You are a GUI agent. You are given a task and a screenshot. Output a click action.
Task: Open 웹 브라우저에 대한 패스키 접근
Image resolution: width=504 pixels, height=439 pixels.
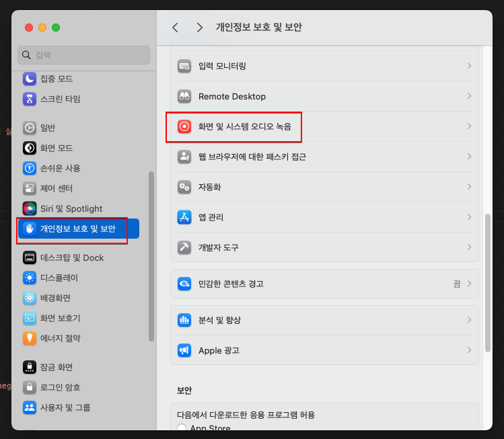coord(324,157)
